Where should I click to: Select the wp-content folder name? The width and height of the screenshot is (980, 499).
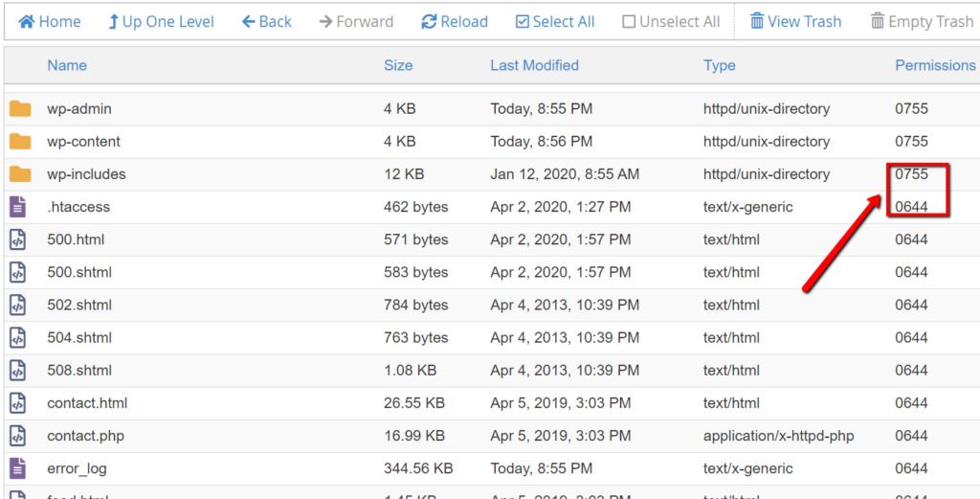84,142
